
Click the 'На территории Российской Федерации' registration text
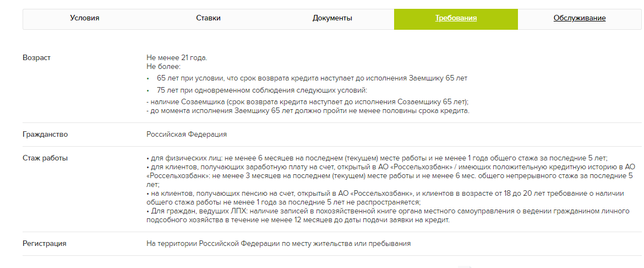coord(279,243)
